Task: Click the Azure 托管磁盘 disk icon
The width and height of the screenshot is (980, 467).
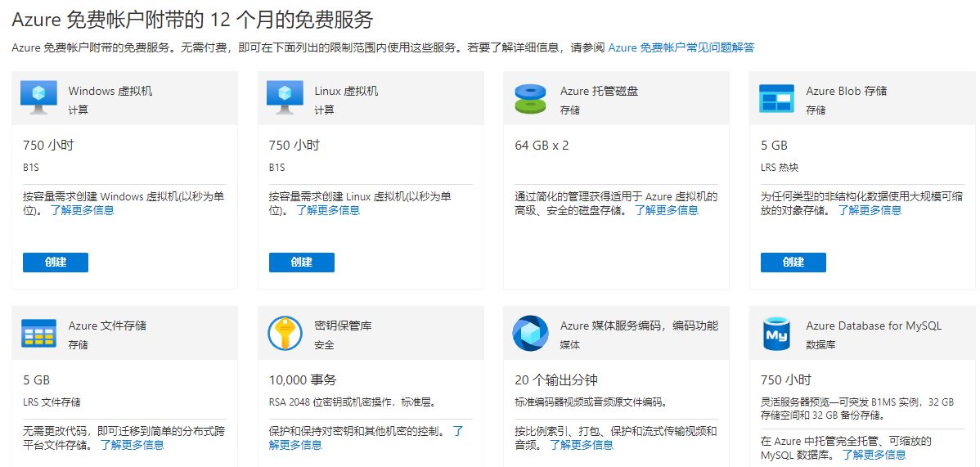Action: [530, 99]
